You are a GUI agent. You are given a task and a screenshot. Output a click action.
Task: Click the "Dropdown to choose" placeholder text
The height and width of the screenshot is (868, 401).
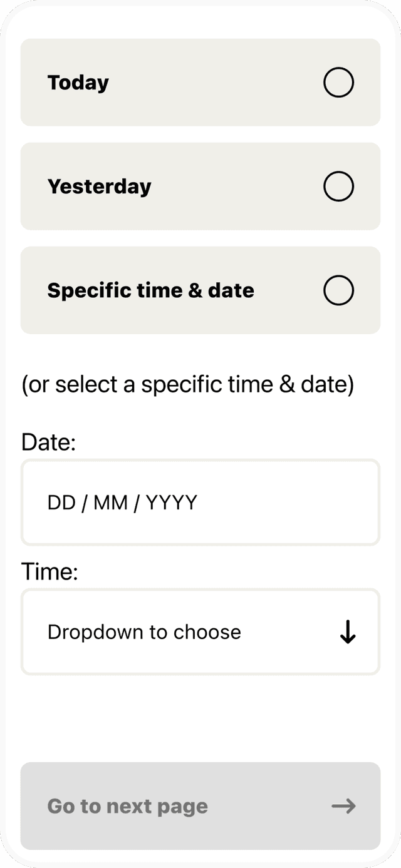pos(144,632)
